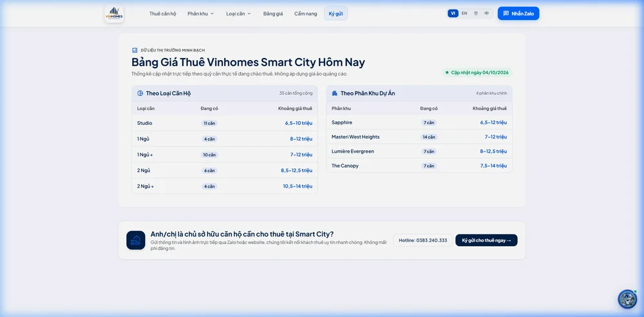The width and height of the screenshot is (644, 317).
Task: Click the '8,5–12,5 triệu' price range
Action: (296, 170)
